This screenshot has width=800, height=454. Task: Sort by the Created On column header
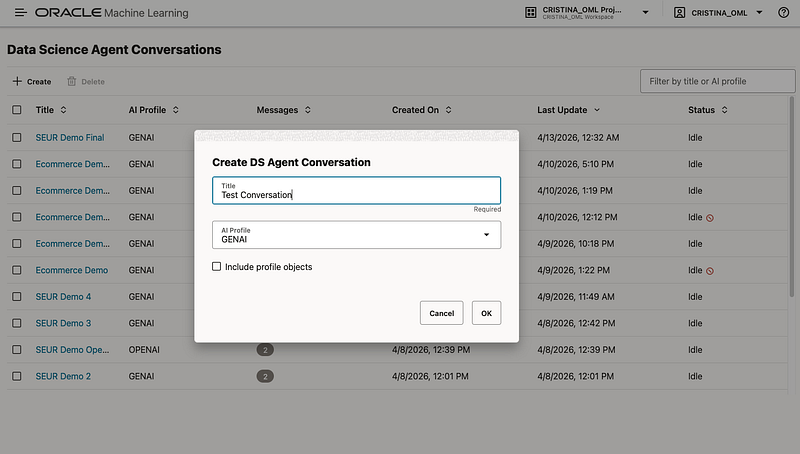point(415,110)
